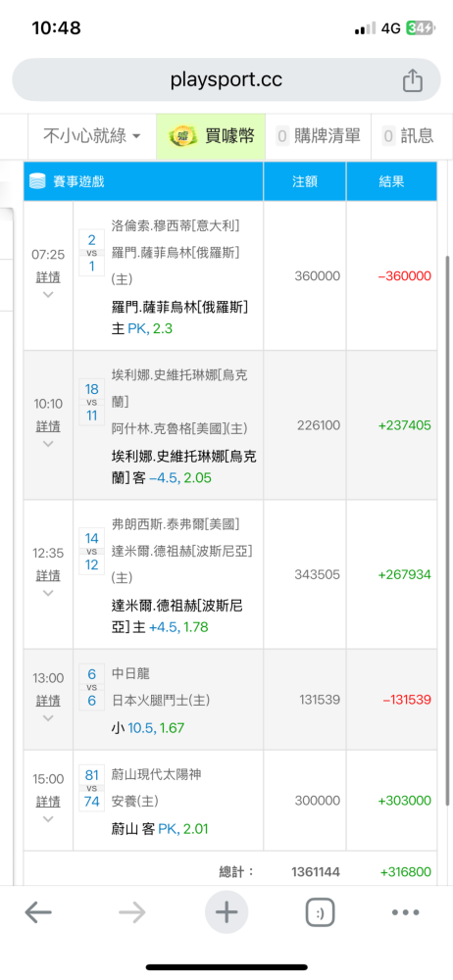The width and height of the screenshot is (453, 980).
Task: Expand details chevron under 10:10 match
Action: [x=48, y=444]
